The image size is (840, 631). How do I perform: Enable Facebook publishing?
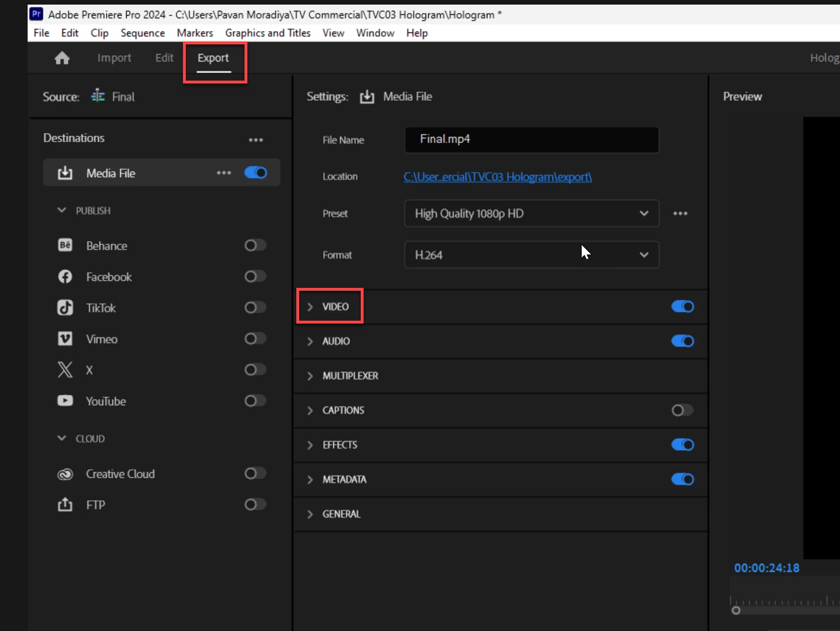pyautogui.click(x=255, y=276)
